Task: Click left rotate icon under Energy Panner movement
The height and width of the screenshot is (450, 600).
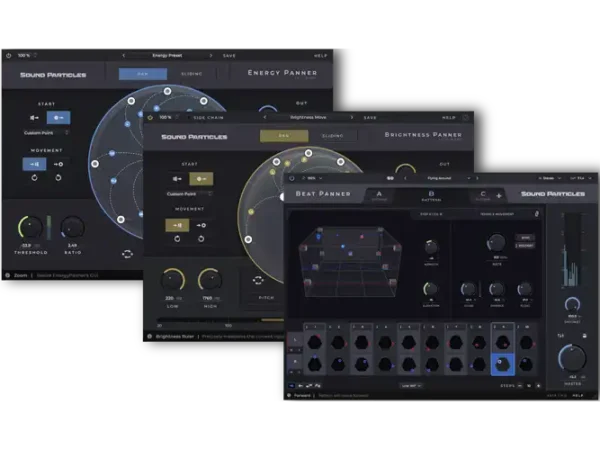Action: pyautogui.click(x=34, y=178)
